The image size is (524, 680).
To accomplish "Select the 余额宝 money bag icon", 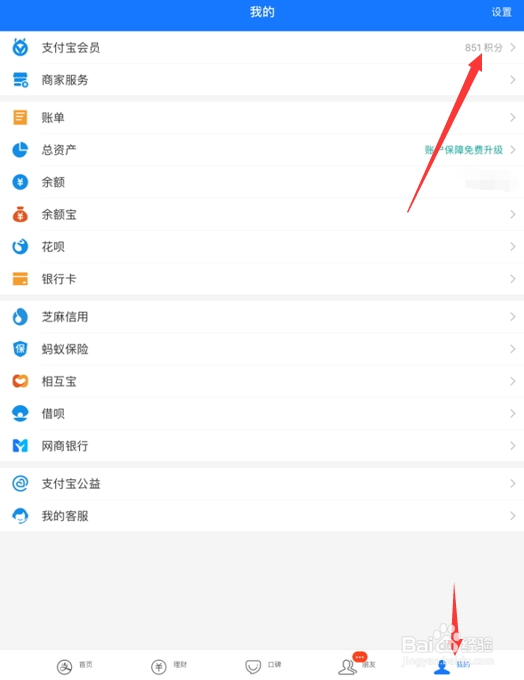I will (x=20, y=214).
